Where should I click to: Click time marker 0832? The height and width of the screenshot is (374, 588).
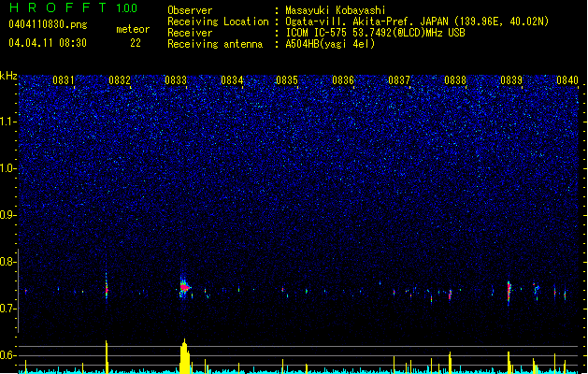(120, 80)
